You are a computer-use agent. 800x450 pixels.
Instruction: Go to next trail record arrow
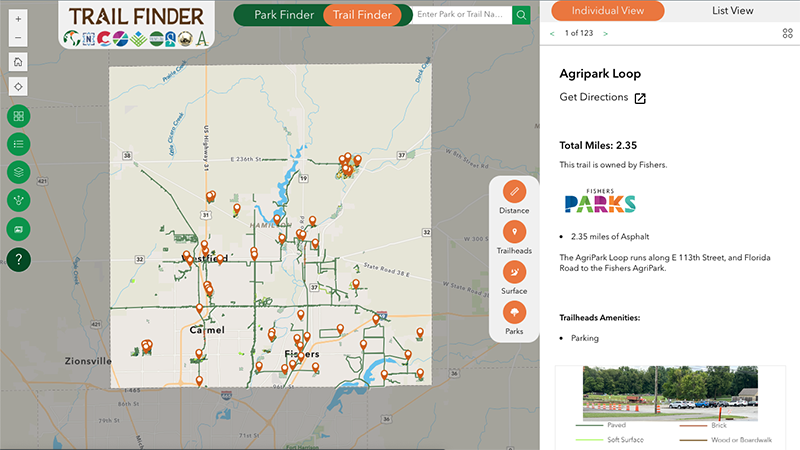[606, 34]
